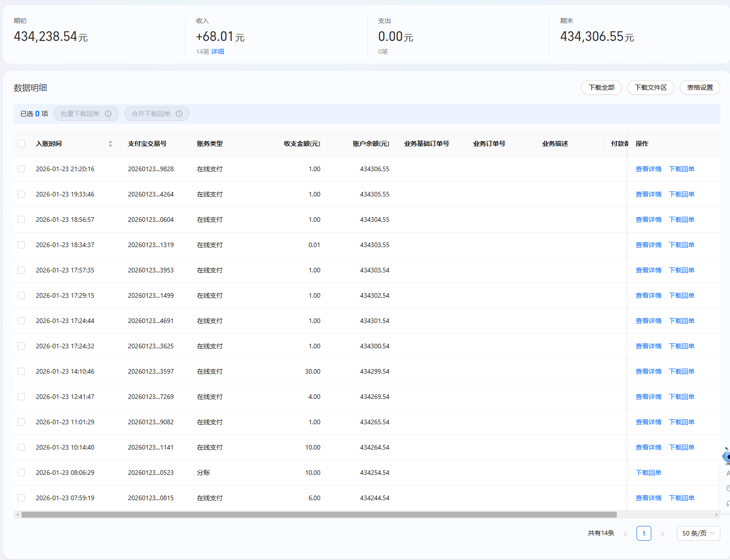Screen dimensions: 730x560
Task: Go to previous page arrow
Action: pos(626,534)
